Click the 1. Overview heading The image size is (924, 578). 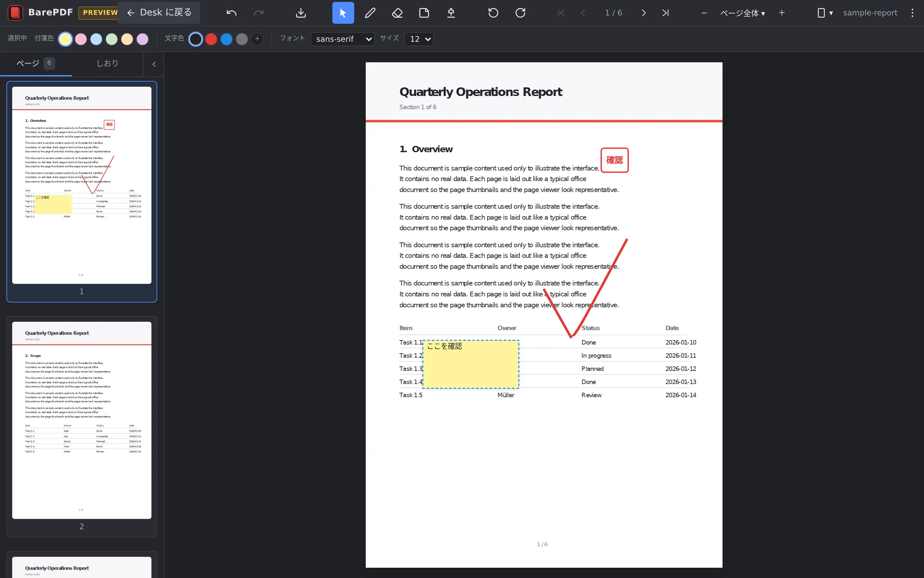[426, 149]
